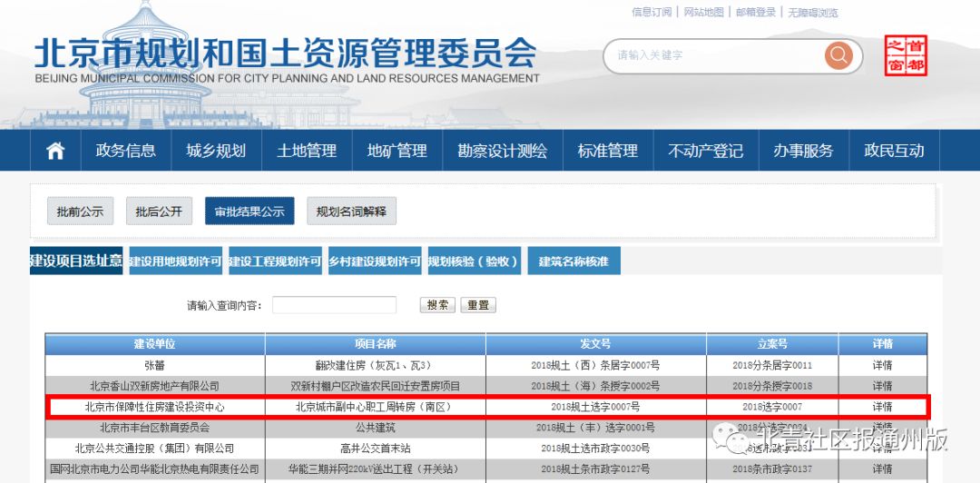The height and width of the screenshot is (483, 980).
Task: Click the 无障碍浏览 link
Action: pos(812,12)
